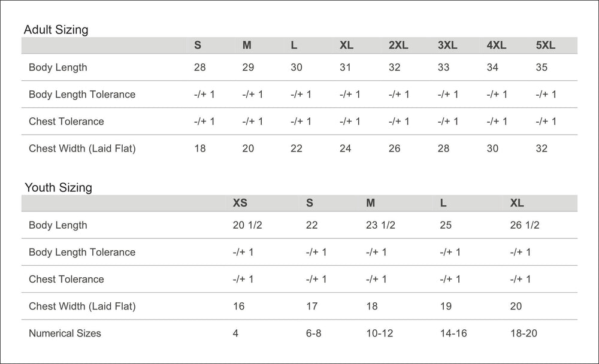The height and width of the screenshot is (364, 599).
Task: Select the 2XL column header
Action: (398, 45)
